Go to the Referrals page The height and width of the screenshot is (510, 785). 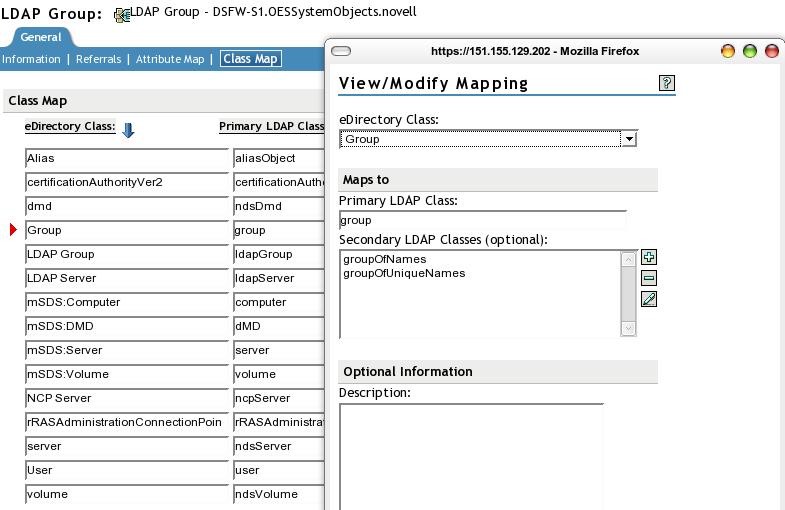coord(98,59)
